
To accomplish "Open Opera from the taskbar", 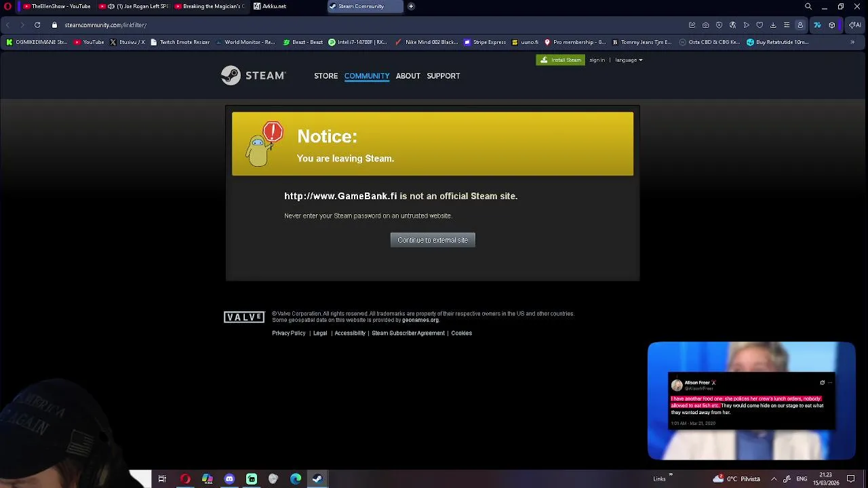I will (x=184, y=479).
